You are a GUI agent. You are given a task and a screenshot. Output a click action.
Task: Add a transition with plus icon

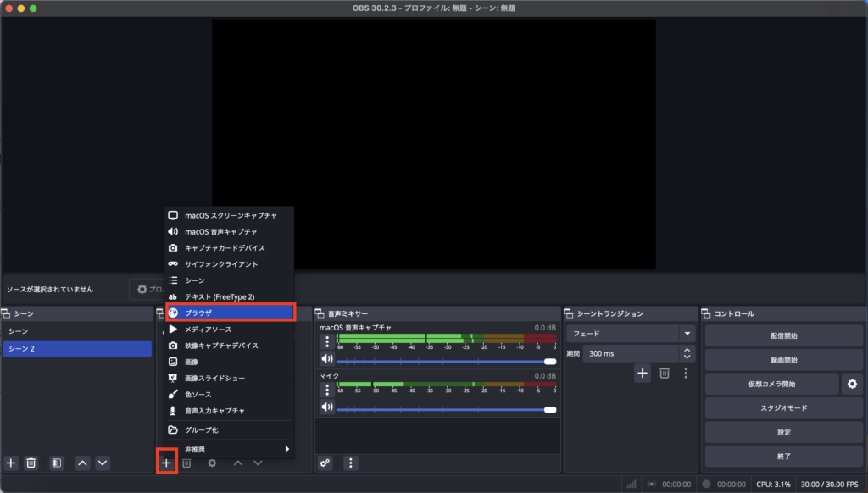pos(643,374)
